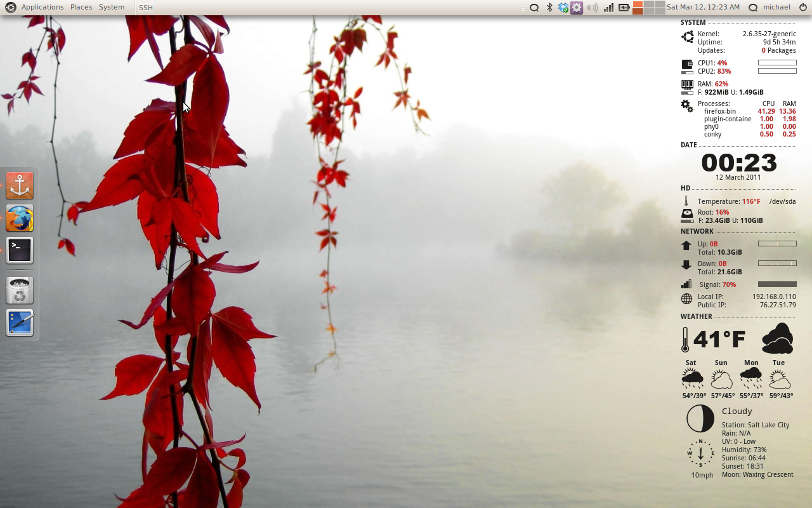Screen dimensions: 812x508
Task: Click the Sat Mar 12 clock to show calendar
Action: (x=703, y=7)
